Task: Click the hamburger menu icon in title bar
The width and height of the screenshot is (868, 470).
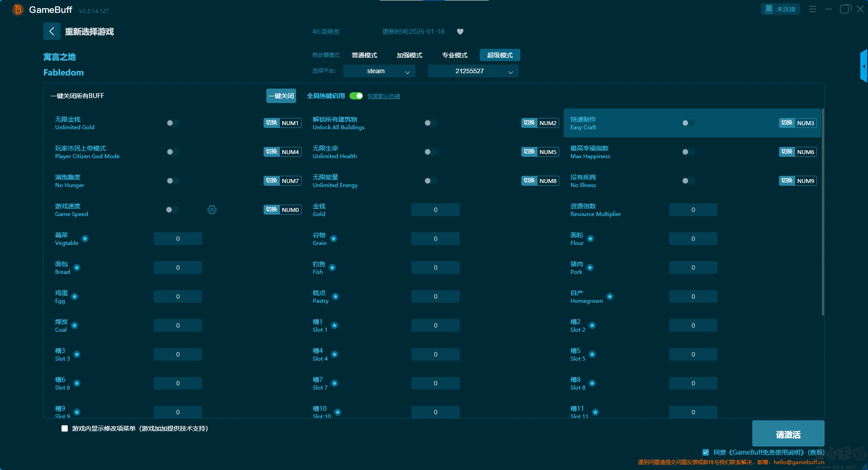Action: coord(812,9)
